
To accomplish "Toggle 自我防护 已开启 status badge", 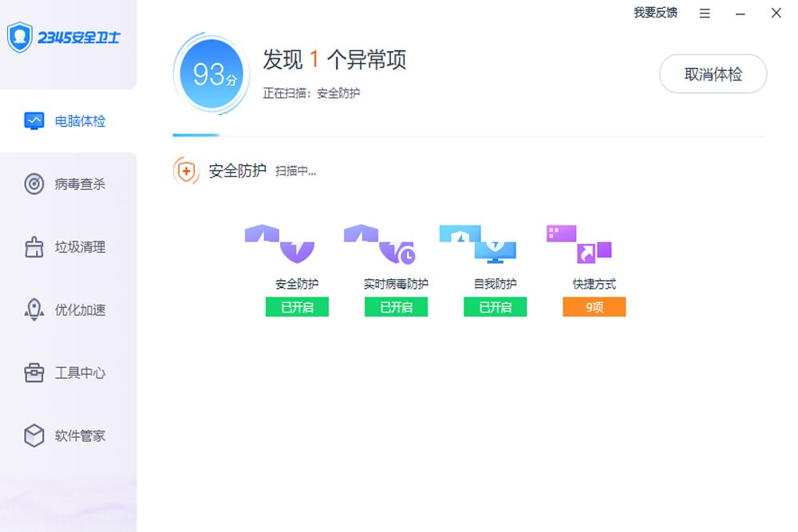I will tap(495, 307).
